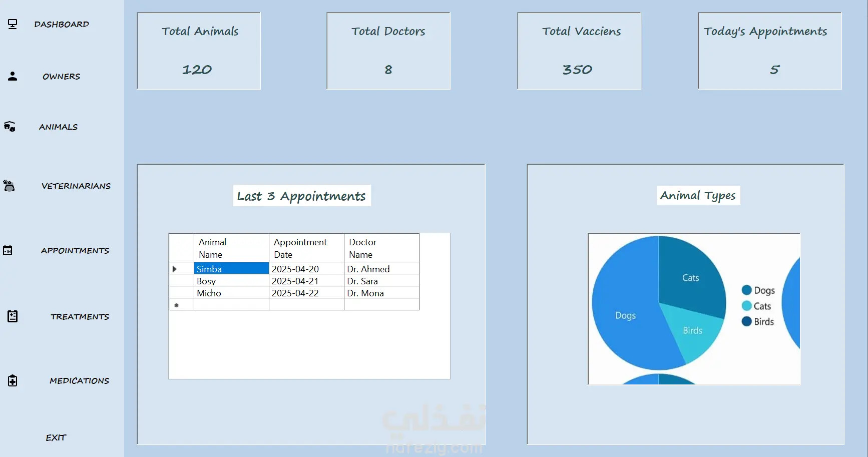The image size is (868, 457).
Task: Select the Total Animals card
Action: [199, 51]
